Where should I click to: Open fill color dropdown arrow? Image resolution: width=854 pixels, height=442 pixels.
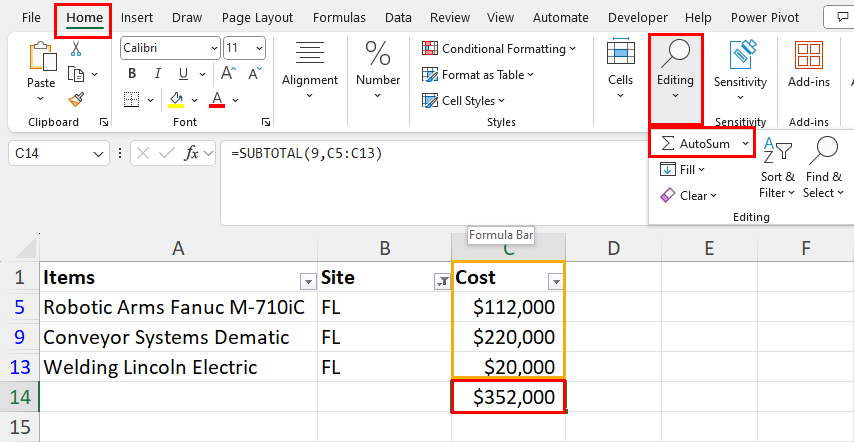[x=195, y=100]
